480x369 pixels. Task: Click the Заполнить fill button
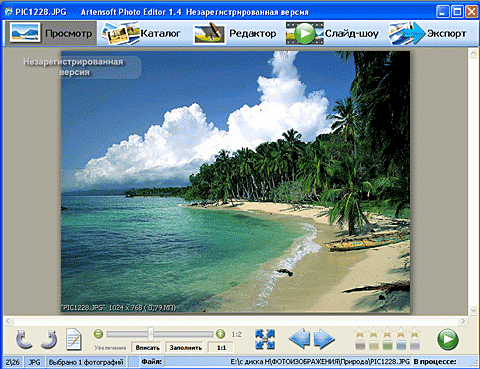click(x=186, y=348)
